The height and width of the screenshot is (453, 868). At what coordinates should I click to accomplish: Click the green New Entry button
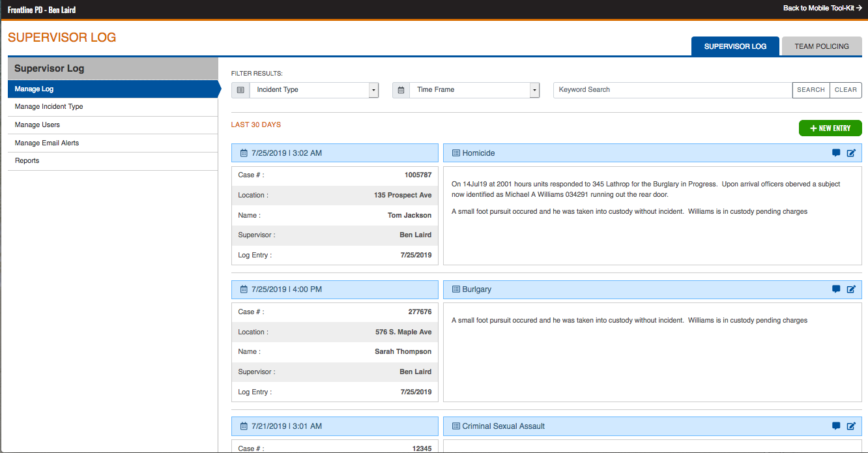[830, 128]
